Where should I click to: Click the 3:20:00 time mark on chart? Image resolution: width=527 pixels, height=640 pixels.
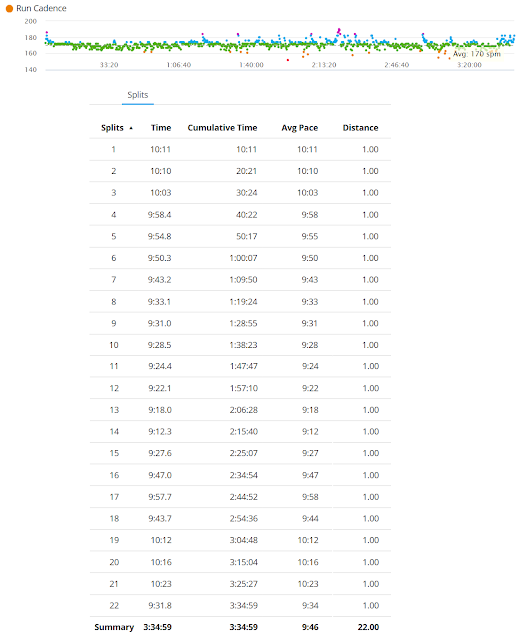(469, 65)
